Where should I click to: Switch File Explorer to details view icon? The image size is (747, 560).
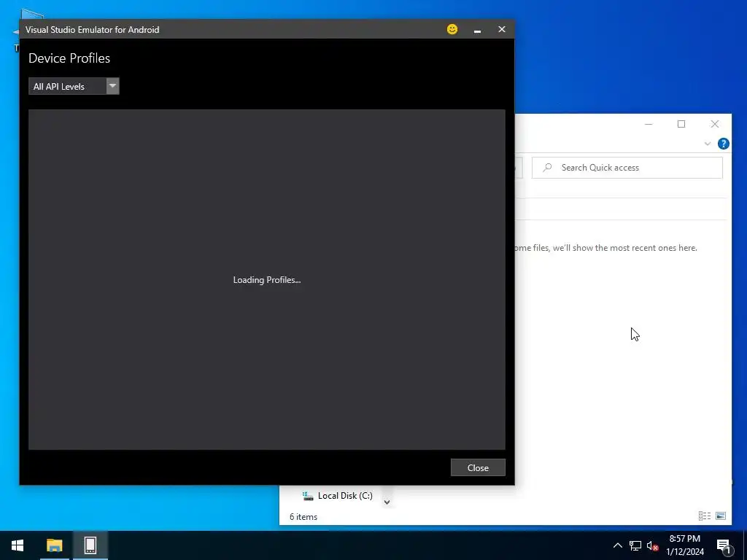[x=705, y=516]
